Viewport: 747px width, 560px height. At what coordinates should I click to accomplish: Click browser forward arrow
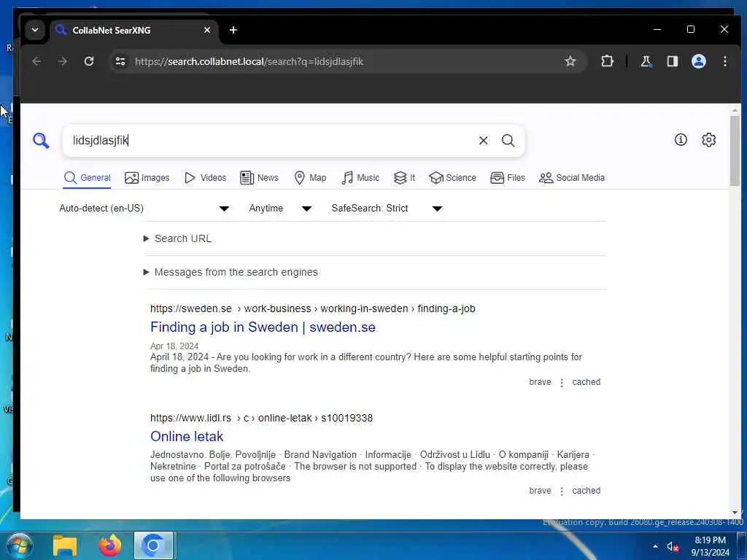(x=63, y=61)
